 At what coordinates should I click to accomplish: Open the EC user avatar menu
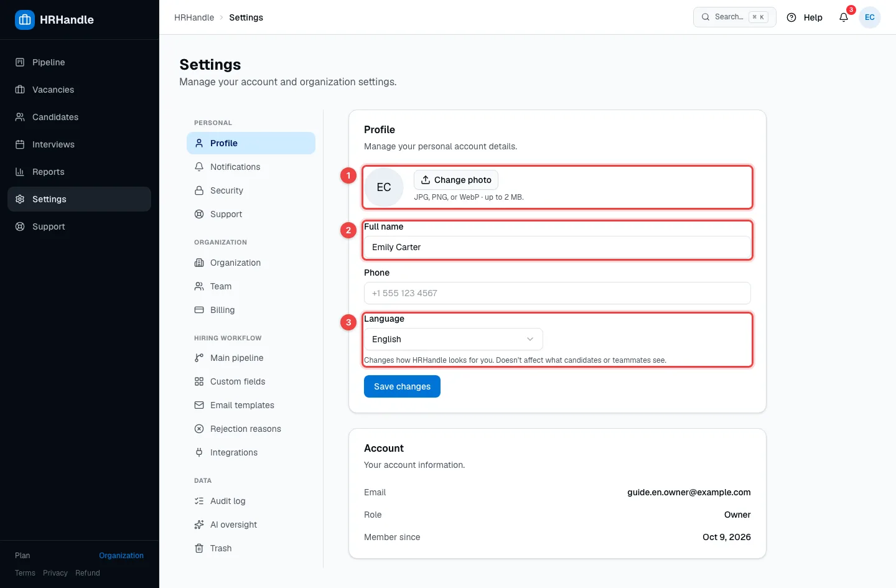click(870, 17)
